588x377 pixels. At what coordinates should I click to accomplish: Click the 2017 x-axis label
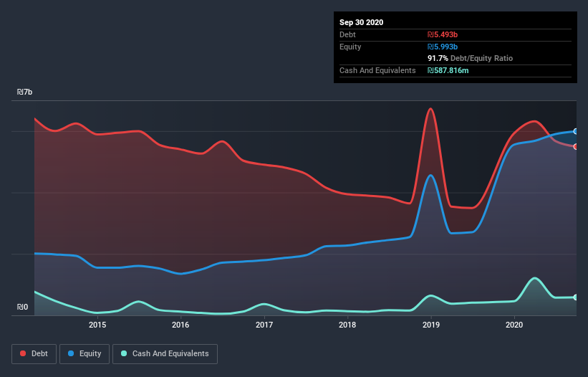pos(264,325)
